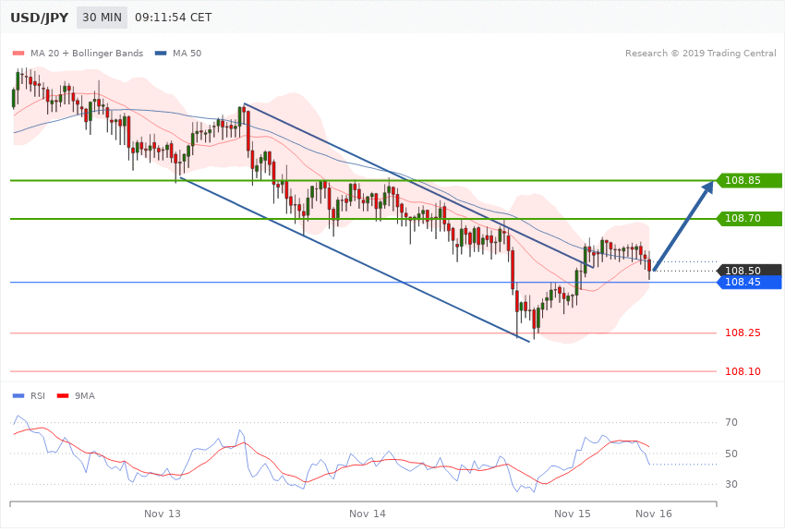785x532 pixels.
Task: Select the 30 MIN timeframe badge
Action: click(x=103, y=18)
